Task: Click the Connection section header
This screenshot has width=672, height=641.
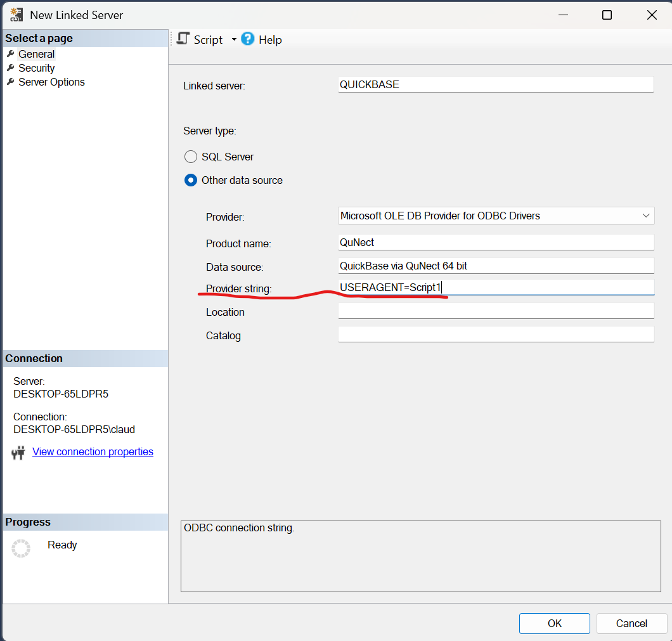Action: pyautogui.click(x=86, y=358)
